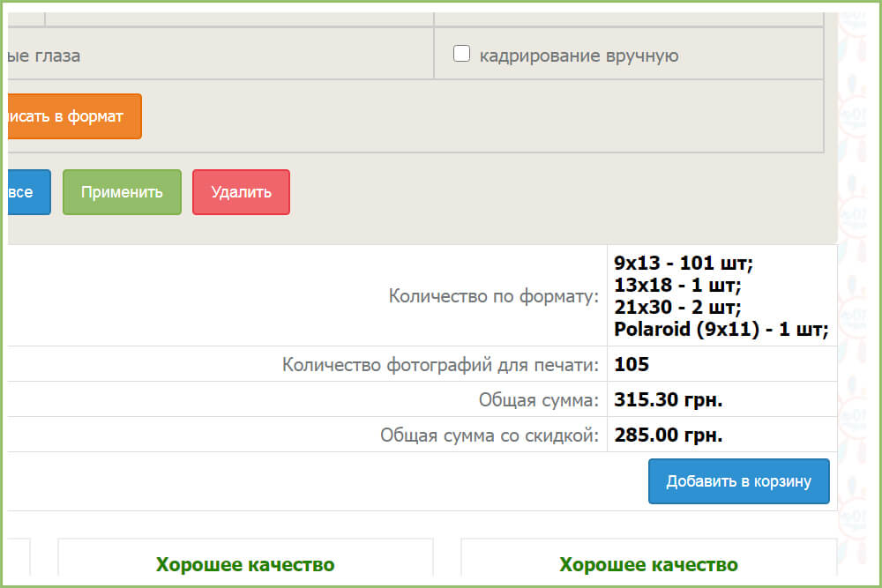The image size is (882, 588).
Task: Select the 21x30 - 2 шт line
Action: click(x=677, y=308)
